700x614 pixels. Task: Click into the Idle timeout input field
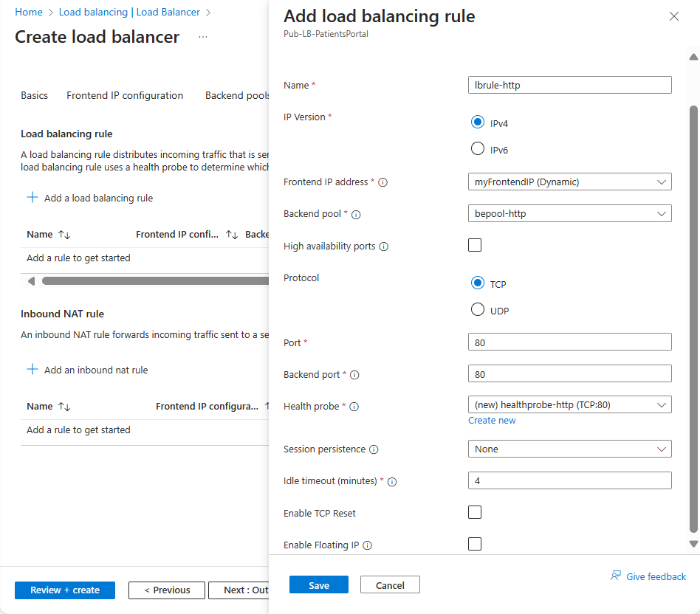(569, 480)
